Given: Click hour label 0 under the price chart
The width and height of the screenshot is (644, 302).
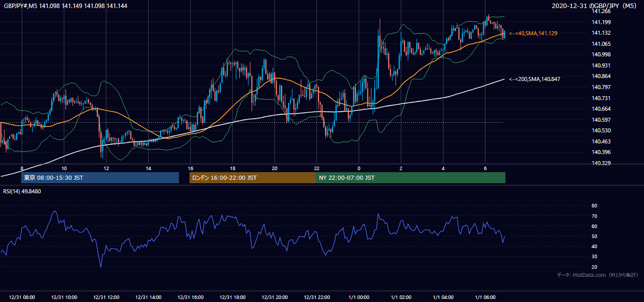Looking at the screenshot, I should [359, 168].
